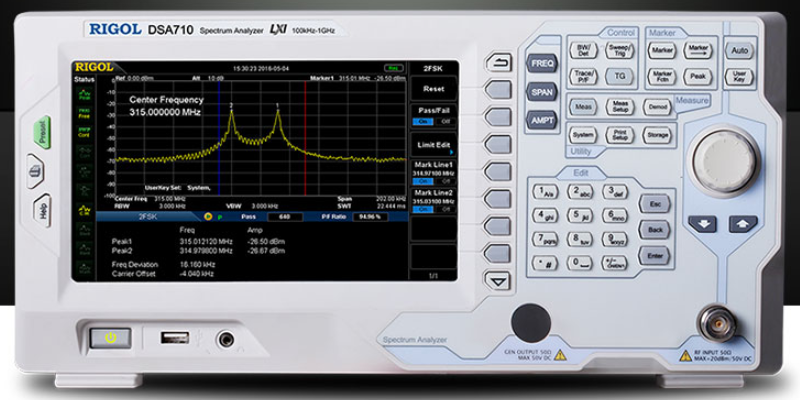This screenshot has width=800, height=400.
Task: Hit the softkey beside Reset
Action: (498, 90)
